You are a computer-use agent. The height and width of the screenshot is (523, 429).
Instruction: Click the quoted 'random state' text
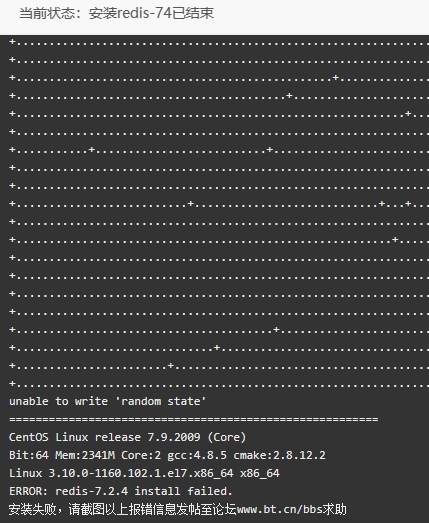click(x=160, y=401)
